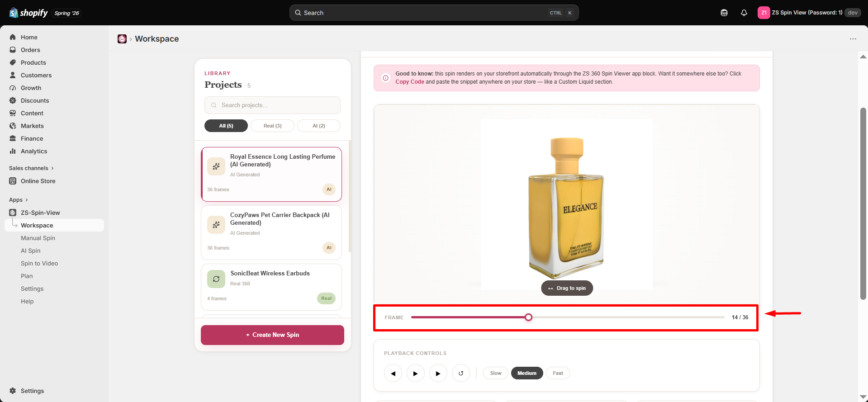Click the Shopify logo
This screenshot has height=402, width=868.
coord(28,13)
